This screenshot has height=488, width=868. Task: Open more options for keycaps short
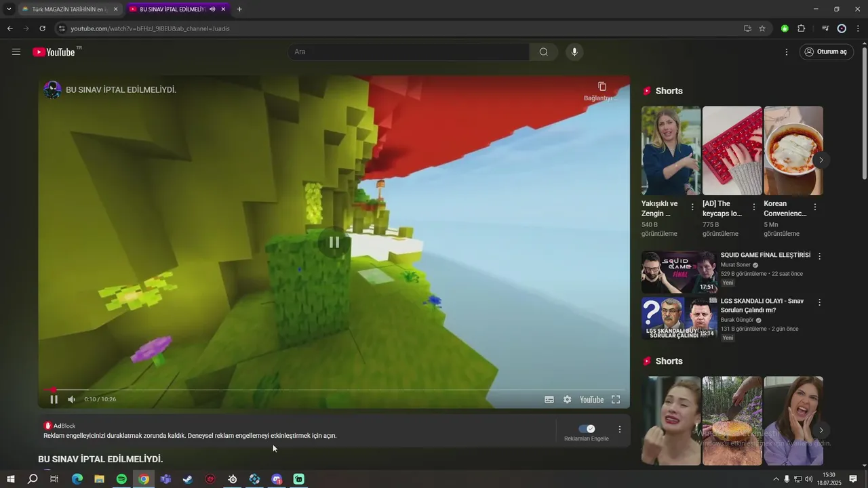[x=753, y=207]
